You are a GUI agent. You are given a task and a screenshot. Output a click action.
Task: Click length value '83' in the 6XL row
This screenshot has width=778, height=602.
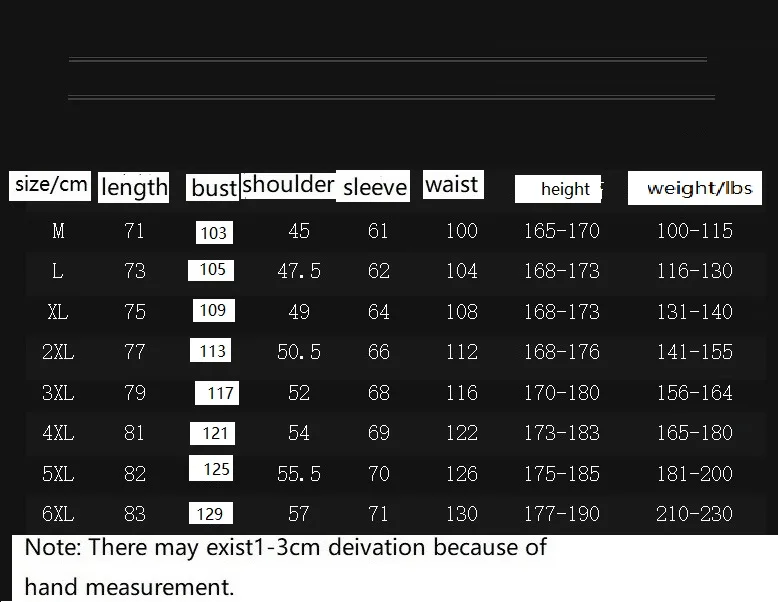tap(134, 514)
